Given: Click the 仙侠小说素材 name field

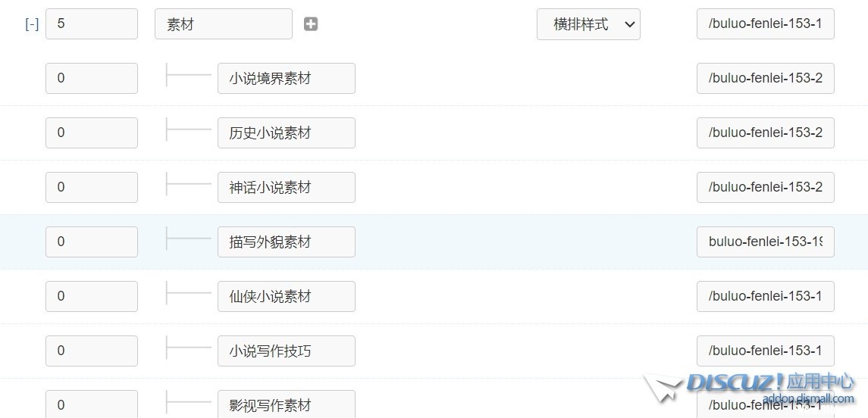Looking at the screenshot, I should tap(286, 297).
